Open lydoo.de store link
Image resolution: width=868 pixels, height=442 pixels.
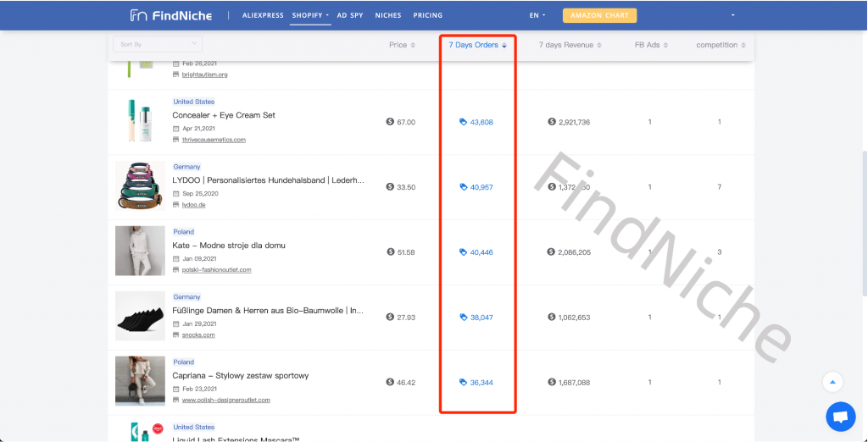[194, 205]
